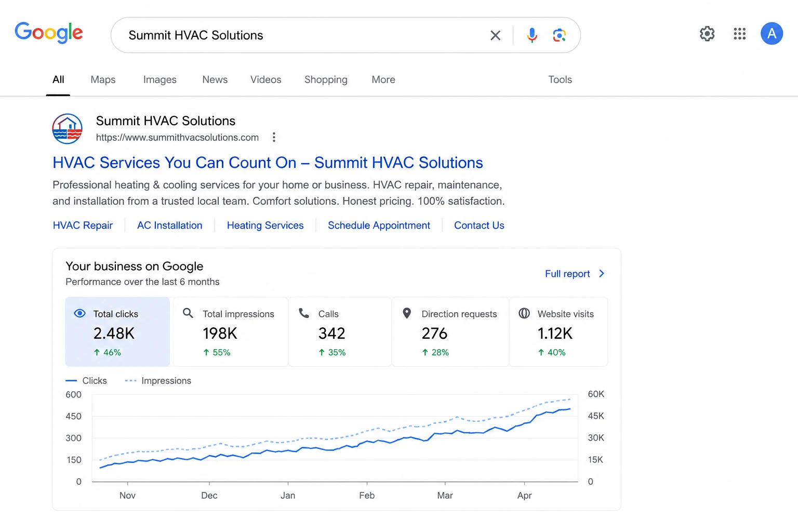The width and height of the screenshot is (798, 532).
Task: Click the 'Your business on Google' heading
Action: pos(135,266)
